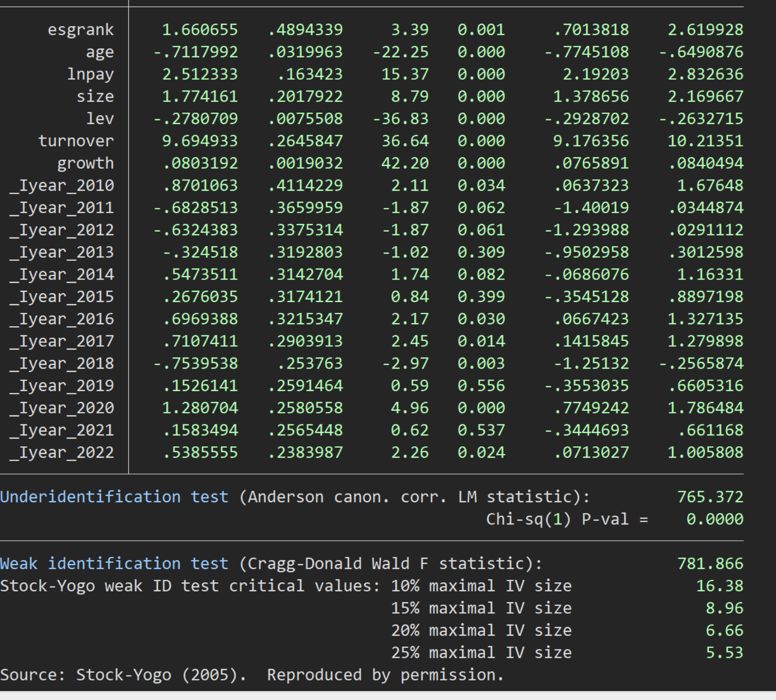This screenshot has width=776, height=700.
Task: Select the age variable name
Action: tap(100, 52)
